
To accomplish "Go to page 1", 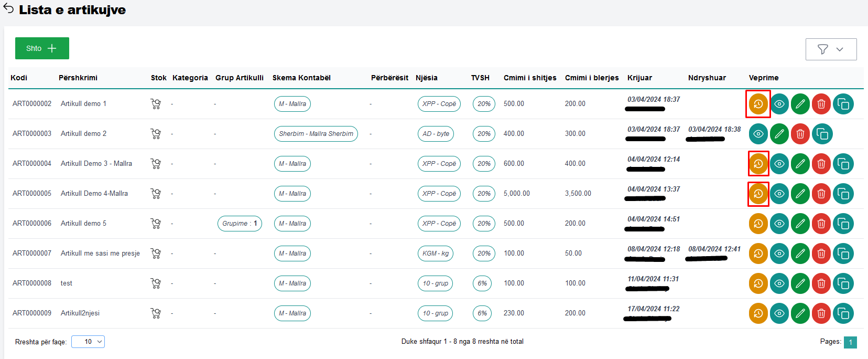I will point(850,342).
